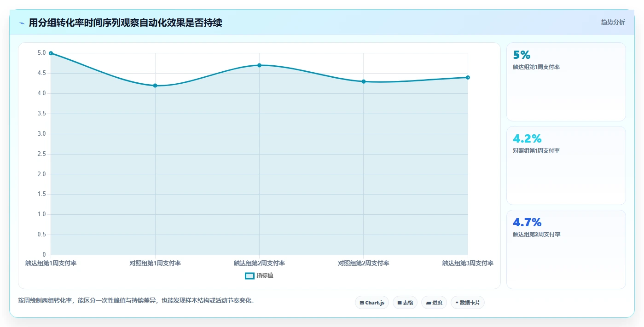644x327 pixels.
Task: Click the y-axis value 2.5
Action: [x=42, y=154]
